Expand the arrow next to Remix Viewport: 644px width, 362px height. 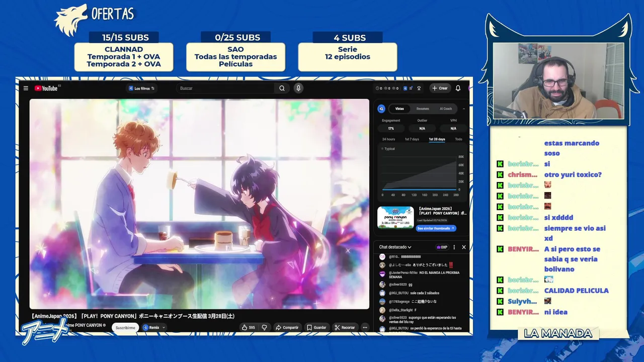[164, 327]
